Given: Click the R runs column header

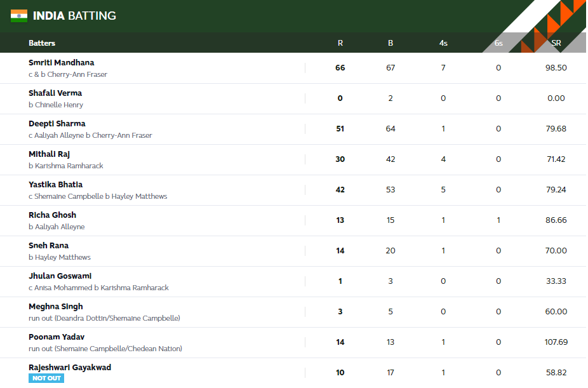Looking at the screenshot, I should [340, 43].
